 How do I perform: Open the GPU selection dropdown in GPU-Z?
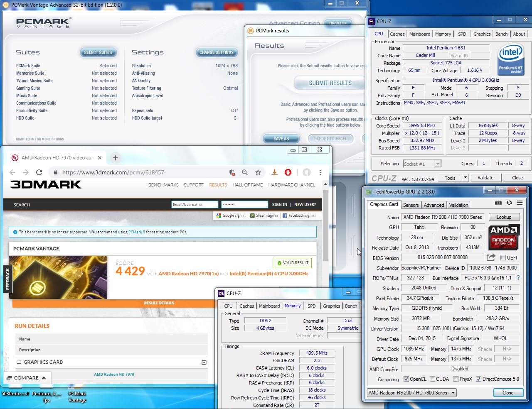(411, 392)
